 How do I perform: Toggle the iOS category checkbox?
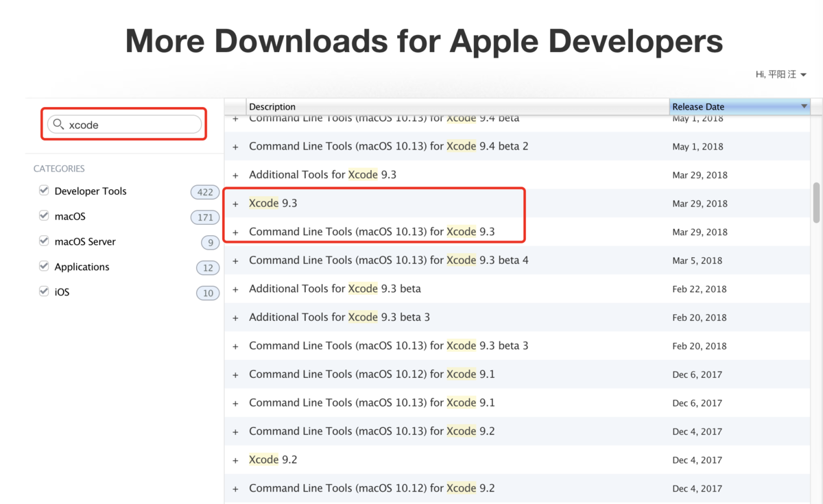click(44, 291)
